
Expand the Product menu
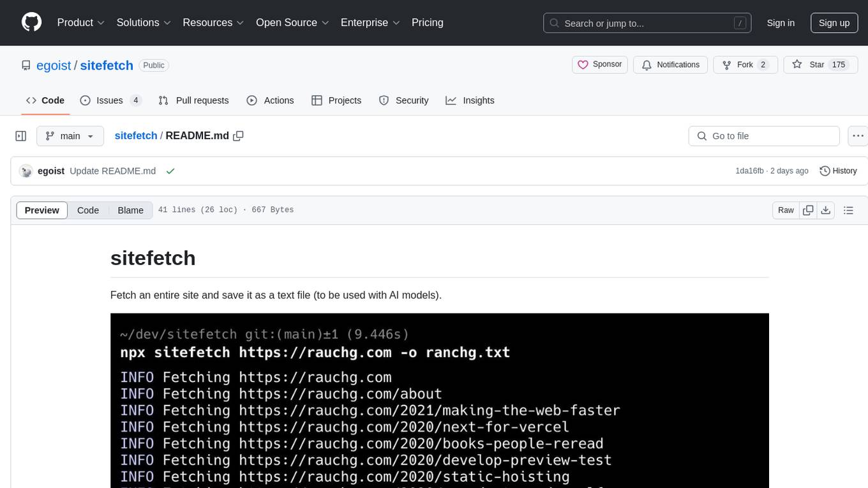(x=81, y=22)
